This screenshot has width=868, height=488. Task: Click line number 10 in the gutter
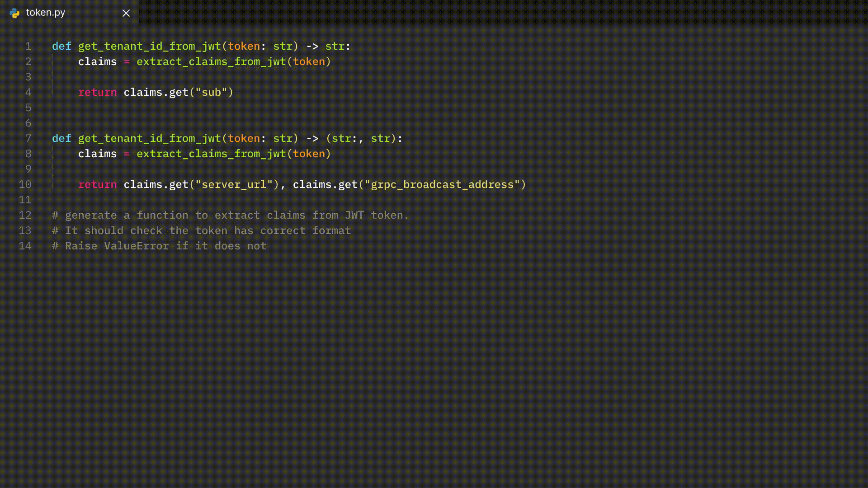(x=25, y=184)
